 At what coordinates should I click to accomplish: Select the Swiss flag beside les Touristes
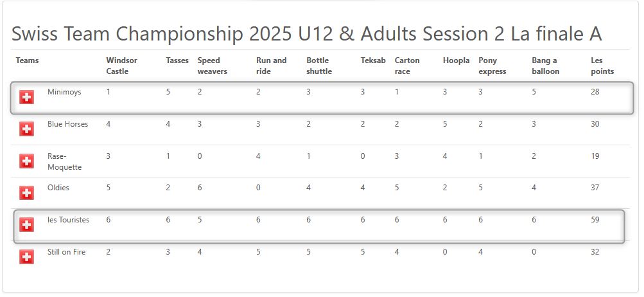[x=27, y=225]
